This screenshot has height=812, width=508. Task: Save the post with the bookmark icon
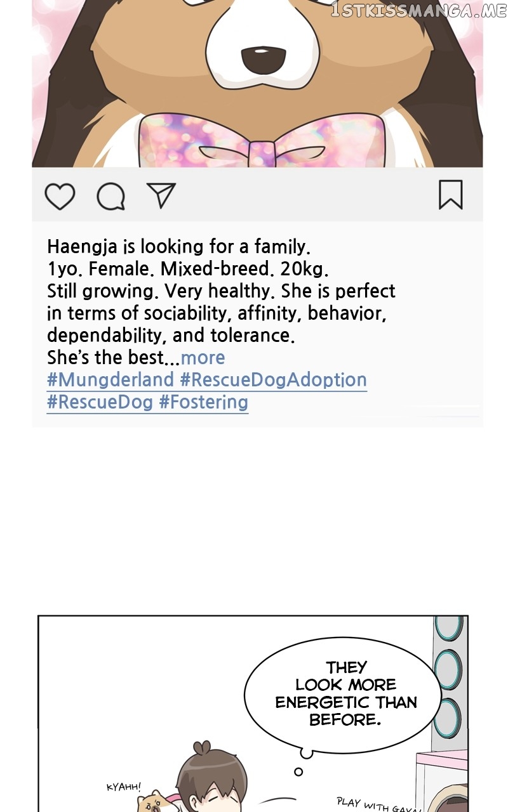point(451,195)
